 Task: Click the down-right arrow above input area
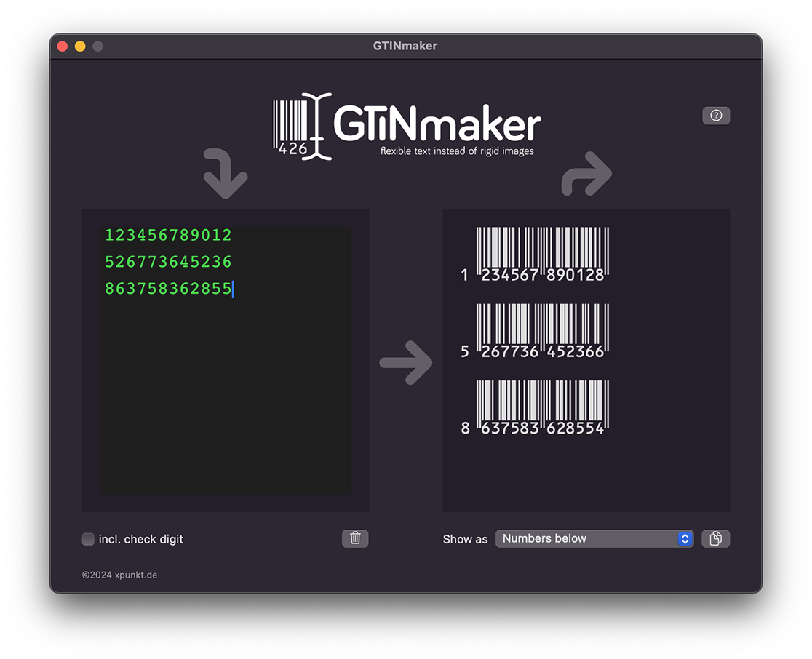click(224, 173)
